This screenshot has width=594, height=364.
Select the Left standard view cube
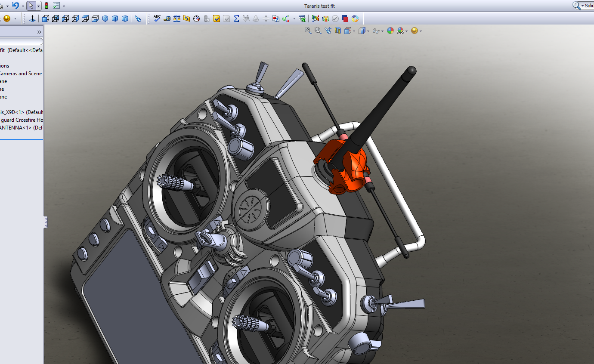click(x=65, y=19)
